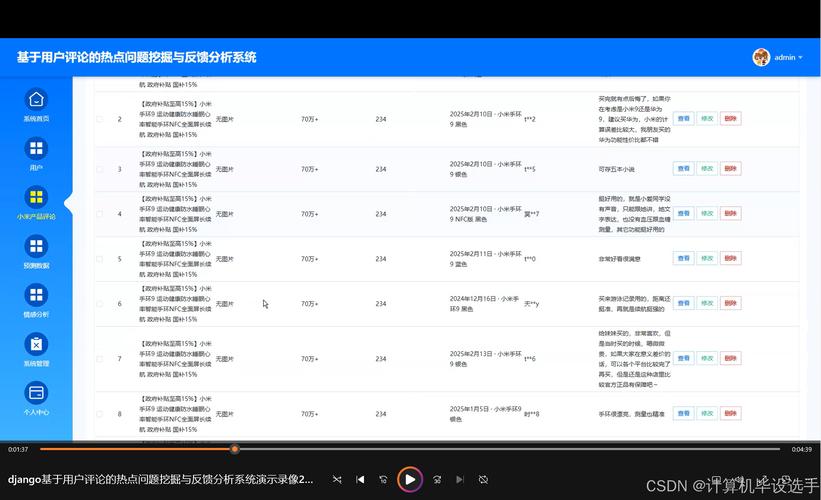821x500 pixels.
Task: Seek the video using the progress bar handle
Action: [x=235, y=449]
